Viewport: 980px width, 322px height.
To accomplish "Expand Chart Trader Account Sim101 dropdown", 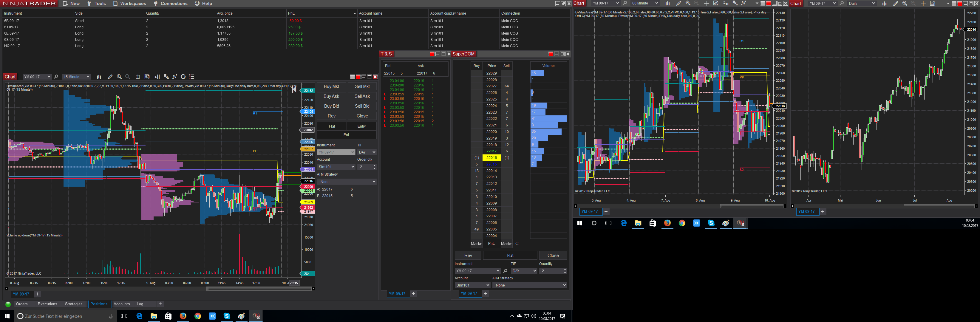I will pos(336,167).
